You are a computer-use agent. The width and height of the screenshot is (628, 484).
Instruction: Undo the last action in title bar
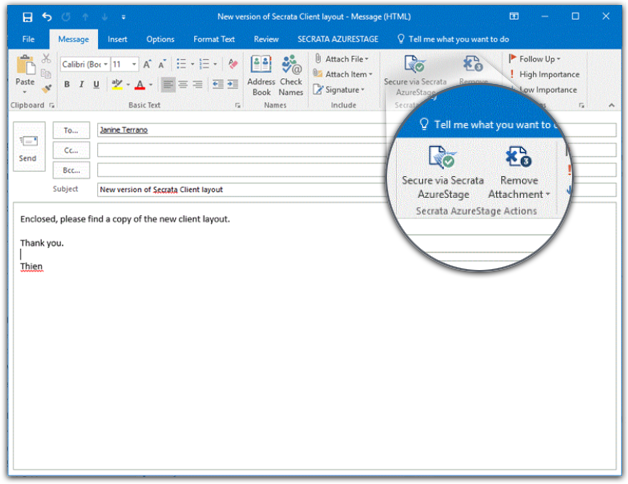[47, 17]
